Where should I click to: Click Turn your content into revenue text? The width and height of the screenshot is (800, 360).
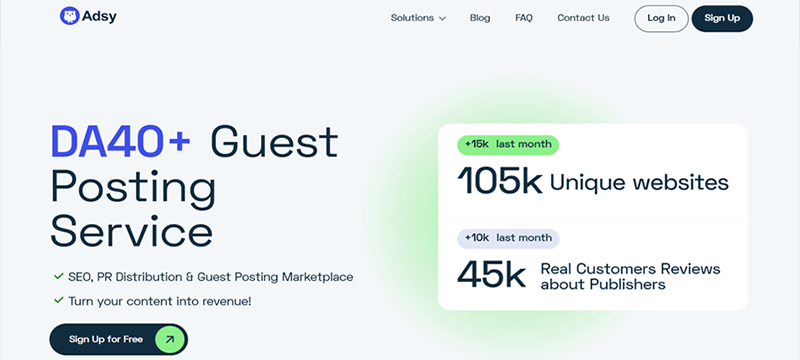pos(160,301)
